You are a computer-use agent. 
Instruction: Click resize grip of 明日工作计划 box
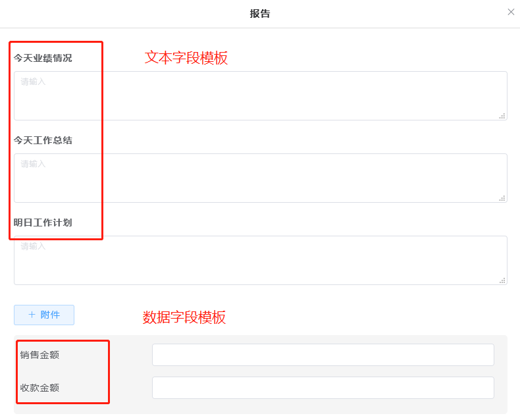pos(502,280)
